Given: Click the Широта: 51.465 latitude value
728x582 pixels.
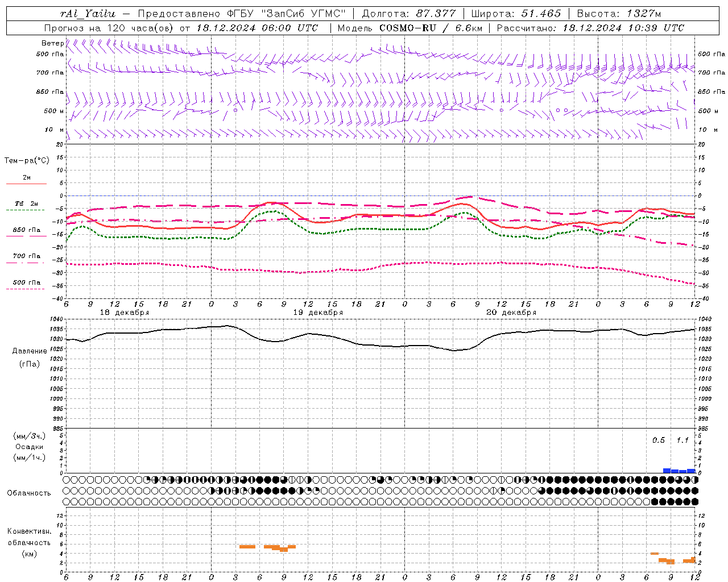Looking at the screenshot, I should (516, 14).
